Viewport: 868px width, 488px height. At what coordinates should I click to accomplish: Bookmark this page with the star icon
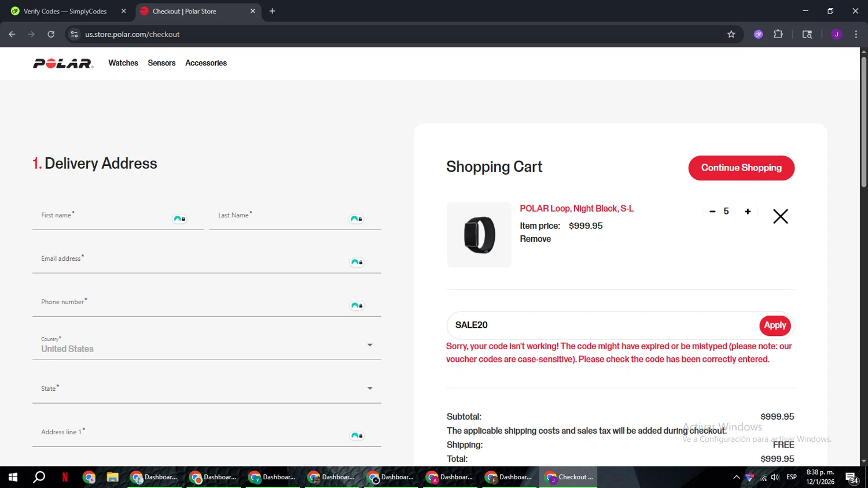pos(731,34)
